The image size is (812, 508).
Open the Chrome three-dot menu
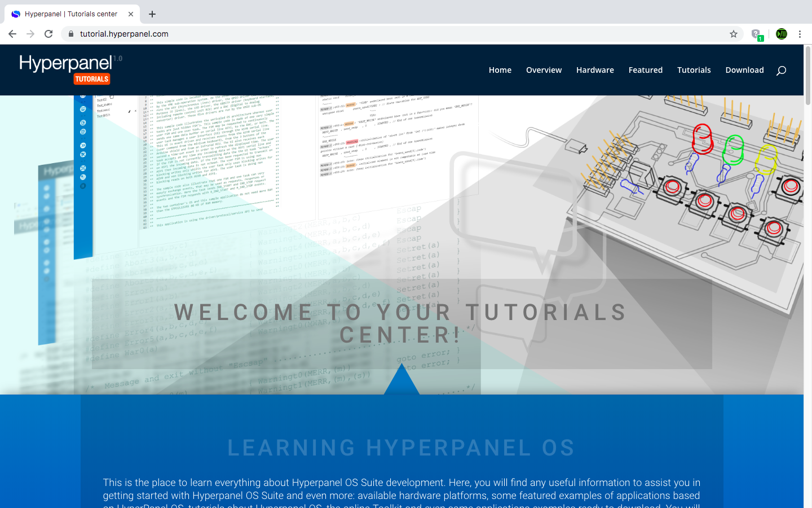[800, 34]
